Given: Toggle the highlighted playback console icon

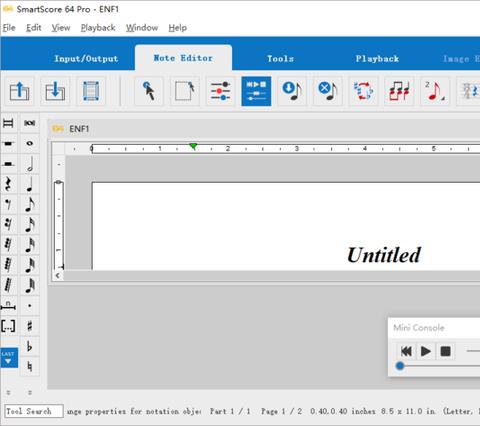Looking at the screenshot, I should coord(256,91).
